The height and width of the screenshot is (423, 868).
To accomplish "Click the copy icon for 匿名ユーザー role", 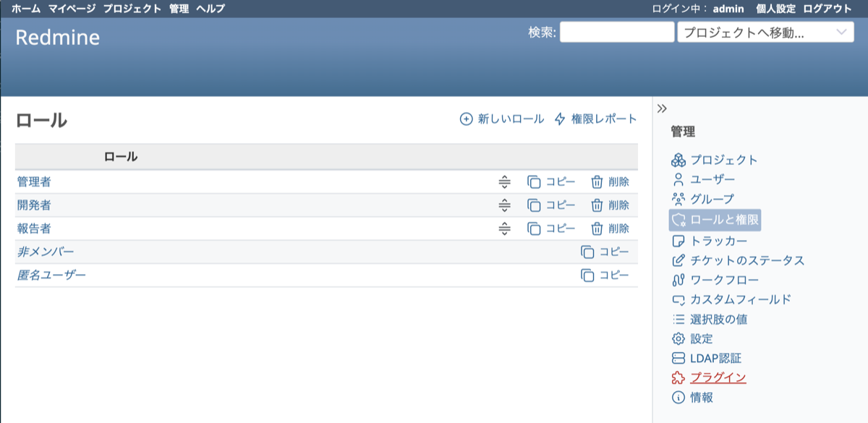I will (587, 275).
